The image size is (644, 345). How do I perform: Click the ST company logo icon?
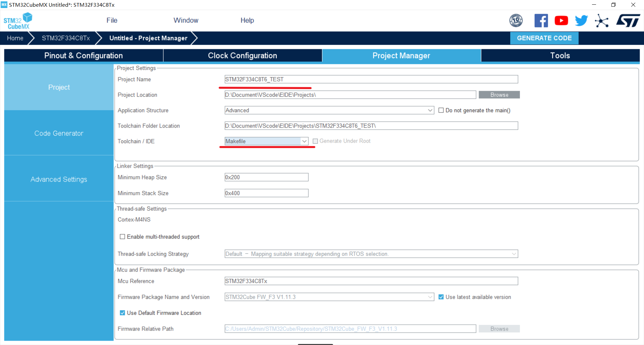coord(628,20)
